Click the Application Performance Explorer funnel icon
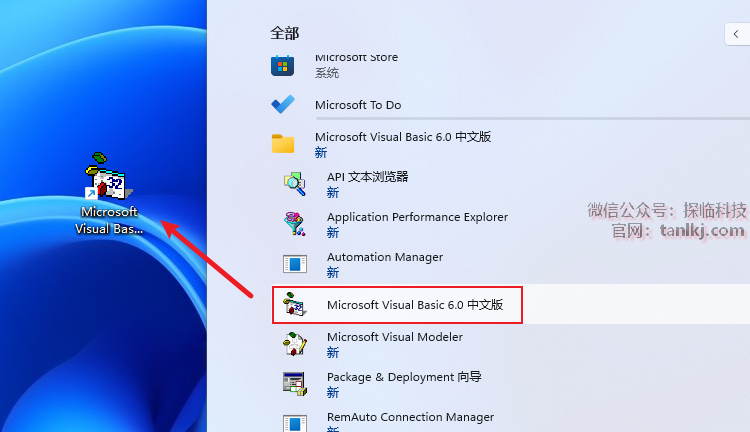 [x=294, y=223]
